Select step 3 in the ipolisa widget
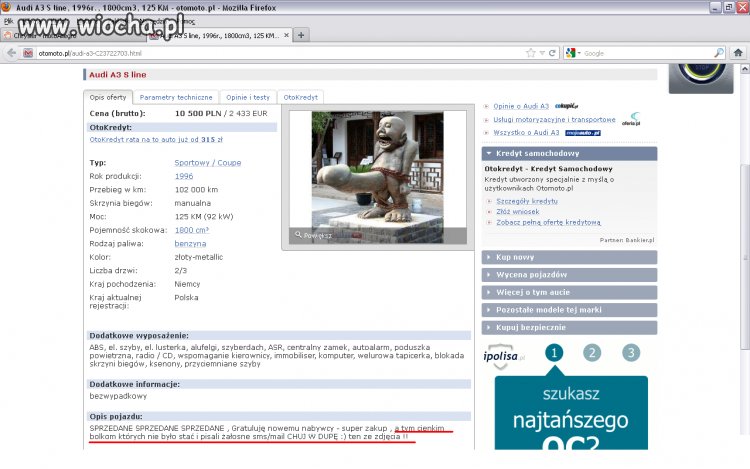This screenshot has height=469, width=750. pos(631,353)
